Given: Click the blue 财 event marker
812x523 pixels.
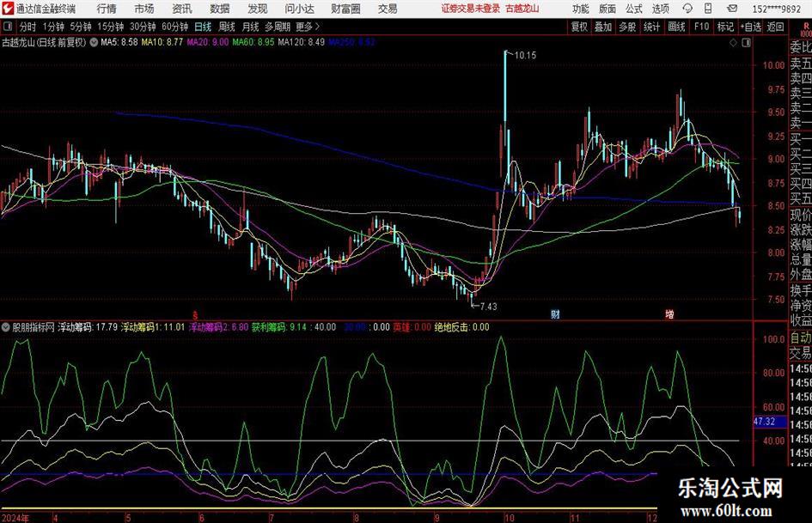Looking at the screenshot, I should (x=555, y=314).
